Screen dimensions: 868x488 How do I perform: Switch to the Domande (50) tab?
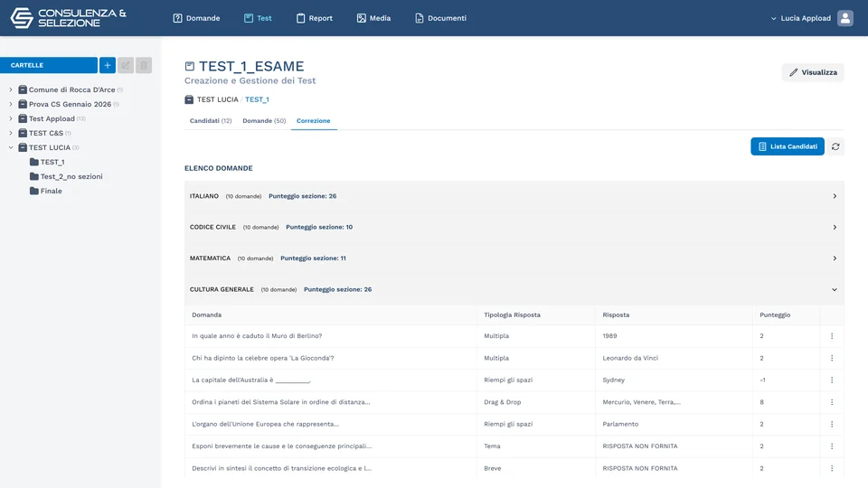tap(264, 120)
